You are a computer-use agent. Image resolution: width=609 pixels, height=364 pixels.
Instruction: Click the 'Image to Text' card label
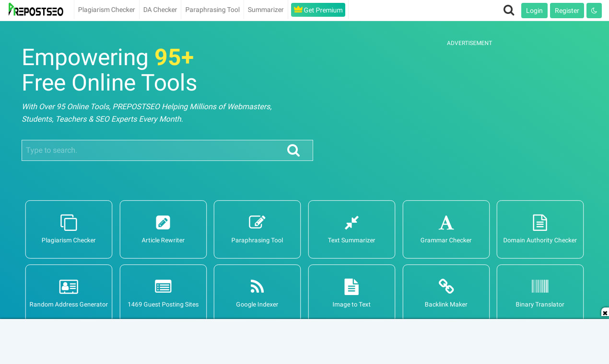click(x=351, y=305)
